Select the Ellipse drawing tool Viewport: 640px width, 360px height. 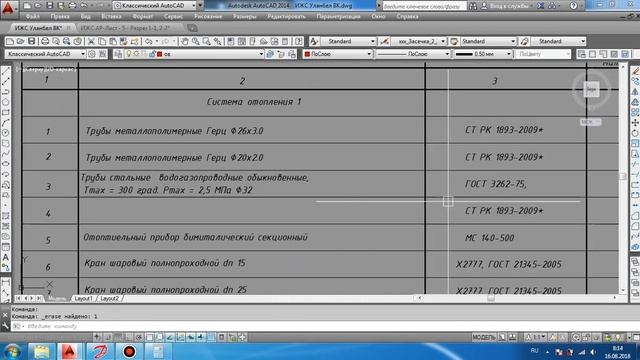coord(6,164)
